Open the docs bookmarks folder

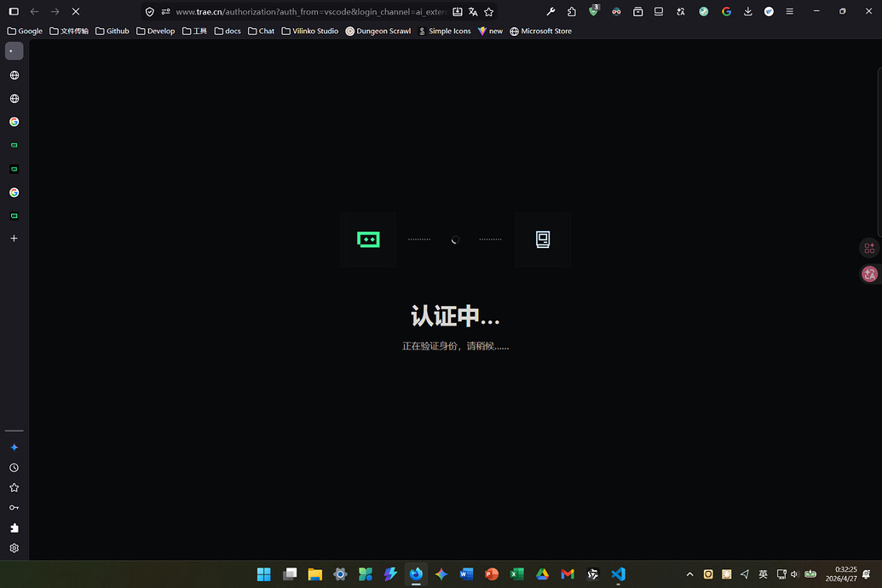228,31
